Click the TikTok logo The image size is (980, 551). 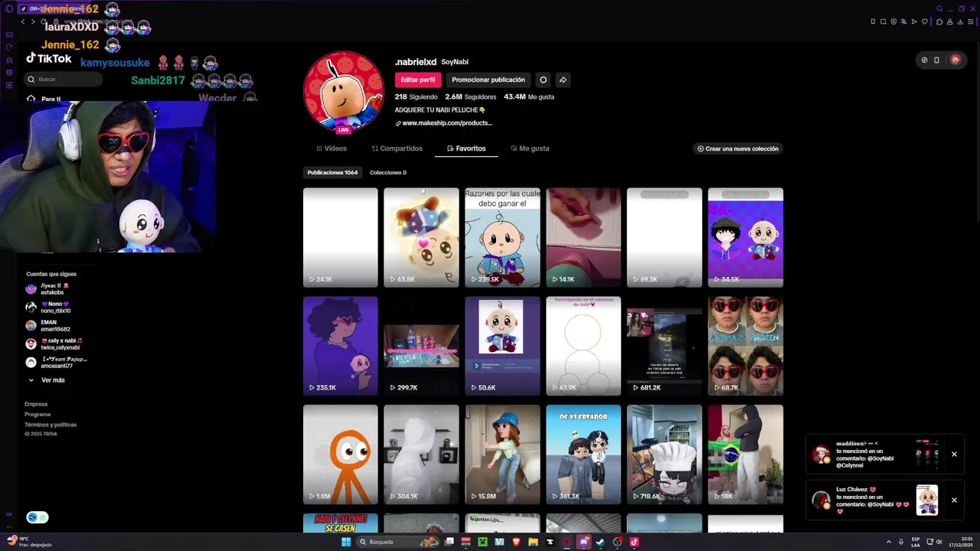[49, 58]
